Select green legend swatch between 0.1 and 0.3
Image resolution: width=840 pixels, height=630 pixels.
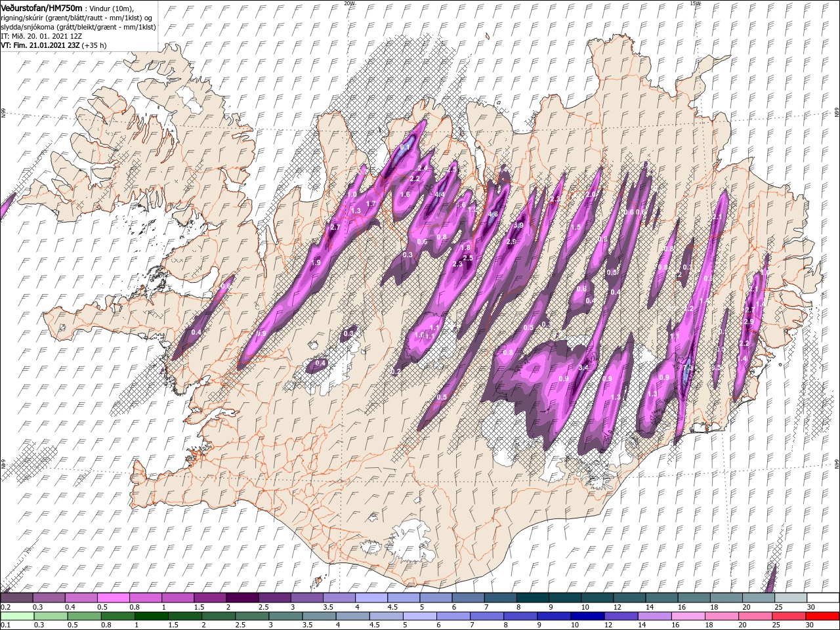tap(17, 616)
